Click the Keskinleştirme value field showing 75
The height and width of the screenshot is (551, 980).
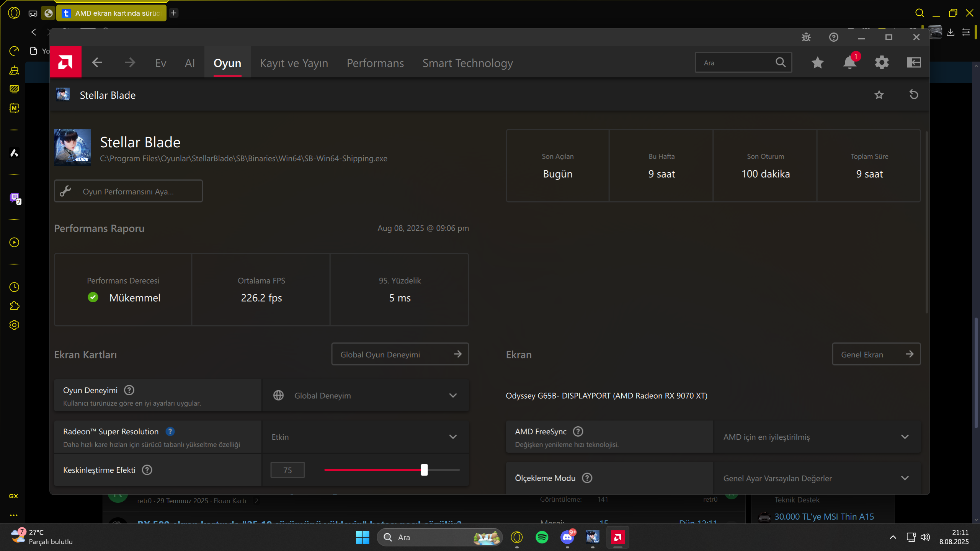[x=287, y=470]
